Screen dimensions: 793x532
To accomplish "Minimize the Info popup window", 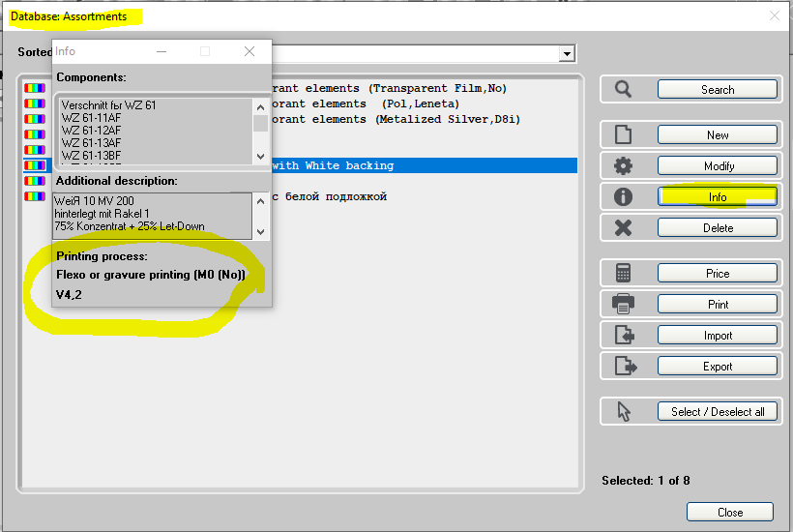I will pyautogui.click(x=162, y=51).
